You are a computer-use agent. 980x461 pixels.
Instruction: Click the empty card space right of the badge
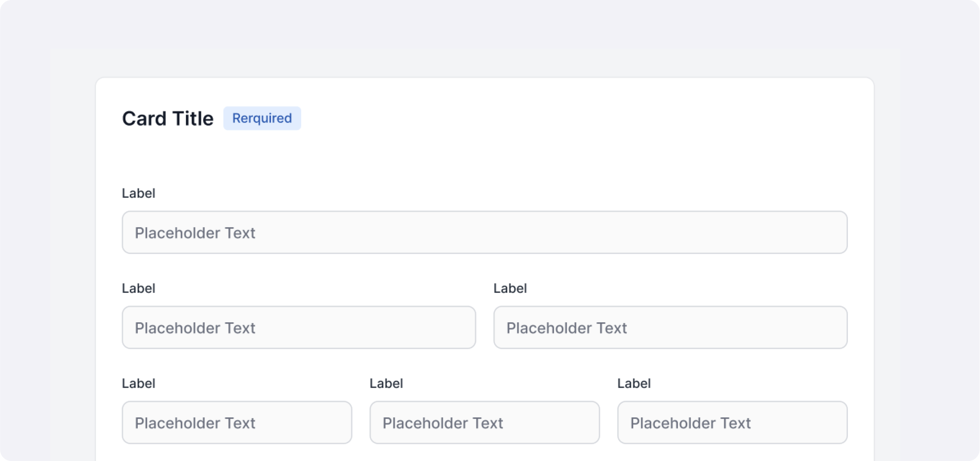576,118
